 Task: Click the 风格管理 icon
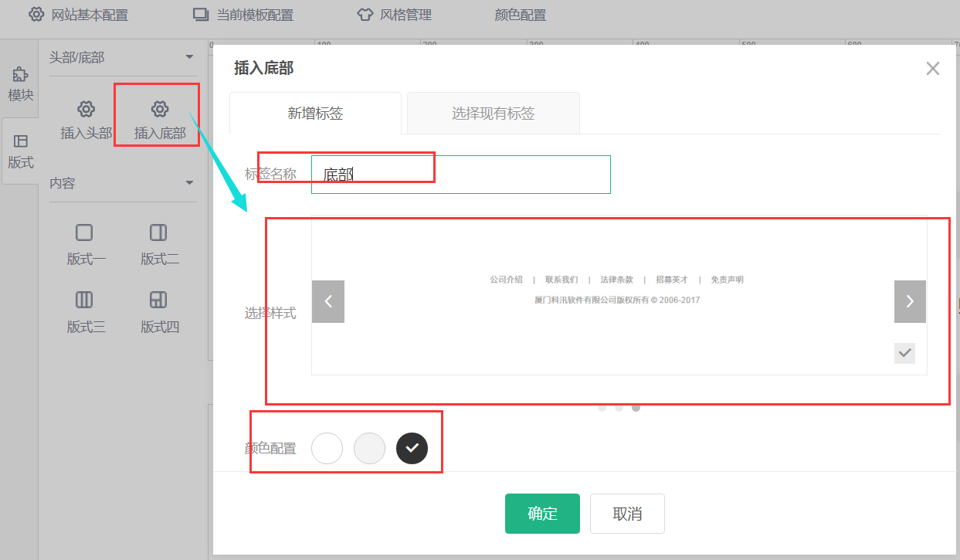pos(365,13)
